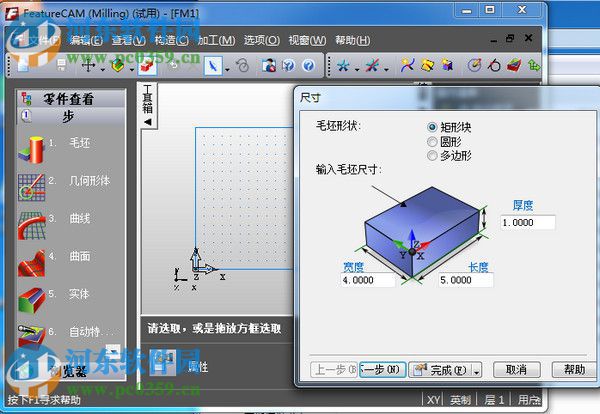Click the Thickness (厚度) field showing 1.0000

528,223
